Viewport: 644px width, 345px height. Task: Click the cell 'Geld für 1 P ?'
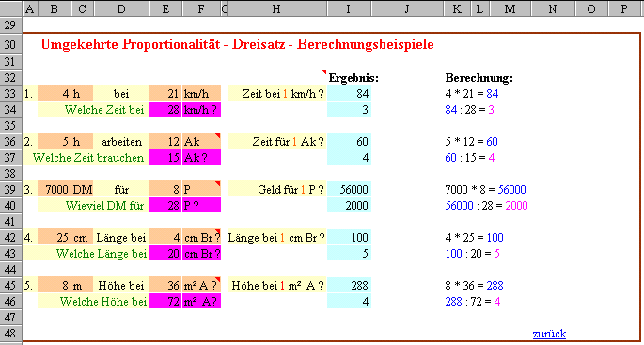click(276, 189)
